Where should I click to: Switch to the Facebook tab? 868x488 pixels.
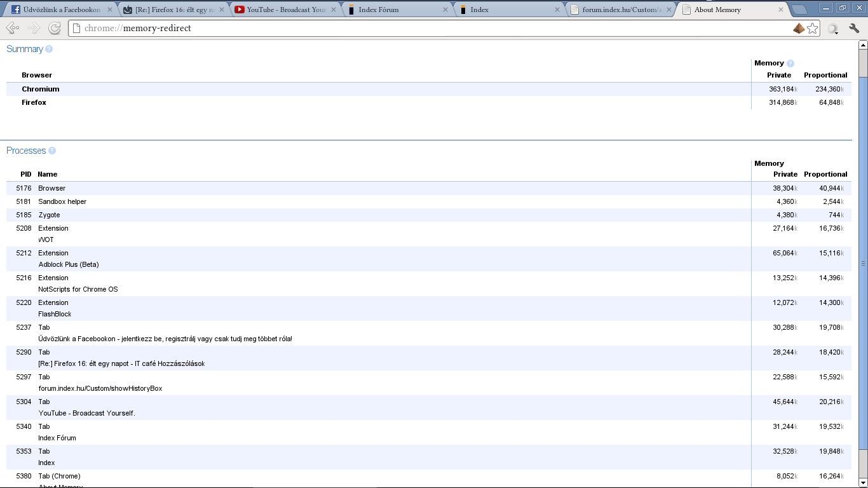click(60, 10)
